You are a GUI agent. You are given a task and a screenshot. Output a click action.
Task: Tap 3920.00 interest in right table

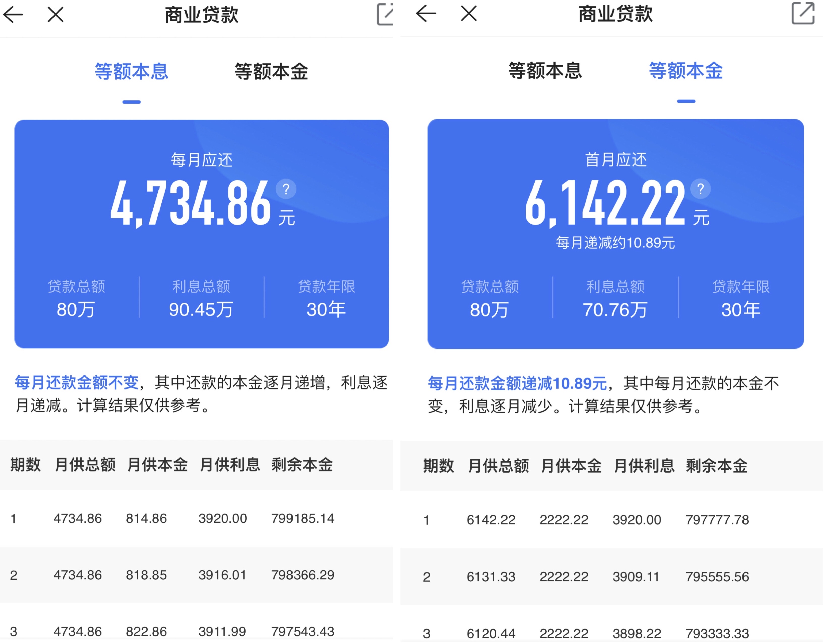637,520
